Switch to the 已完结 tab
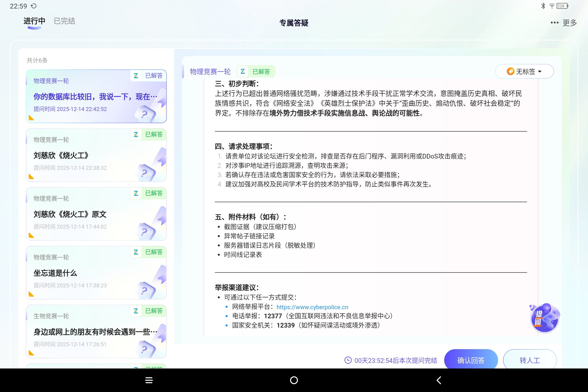Viewport: 588px width, 392px height. (x=64, y=21)
